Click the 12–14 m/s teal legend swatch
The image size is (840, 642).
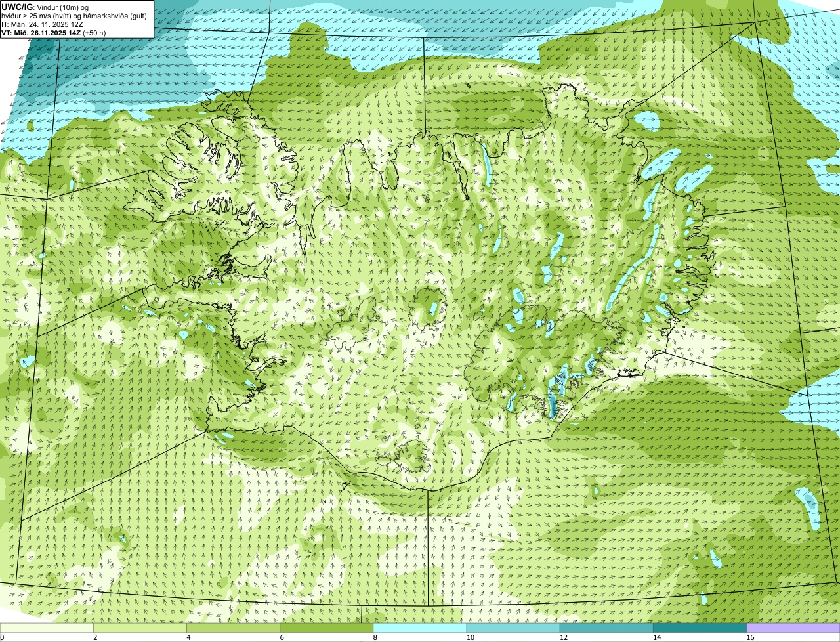click(x=606, y=628)
